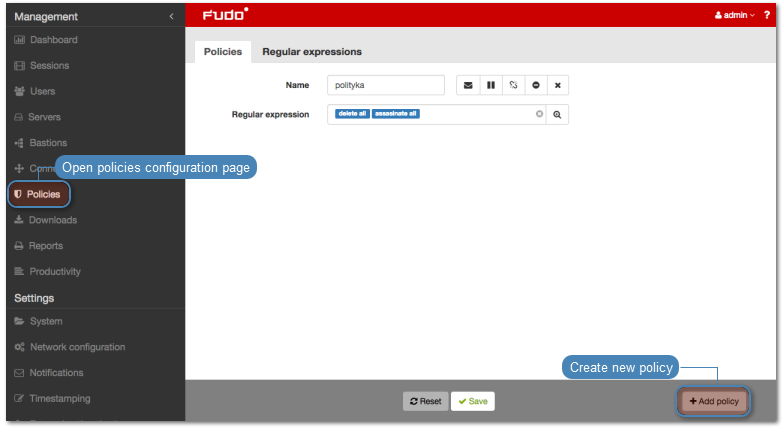Switch to the Regular expressions tab
This screenshot has height=429, width=784.
pos(312,51)
